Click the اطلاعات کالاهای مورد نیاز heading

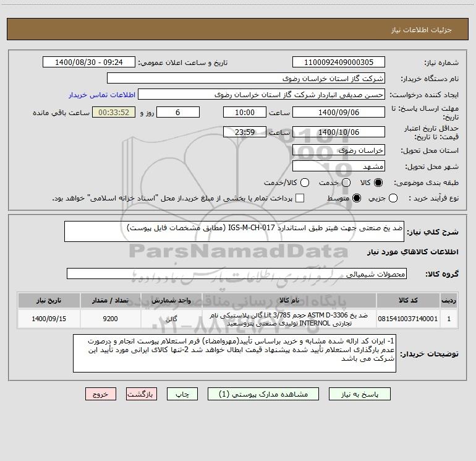(x=412, y=252)
